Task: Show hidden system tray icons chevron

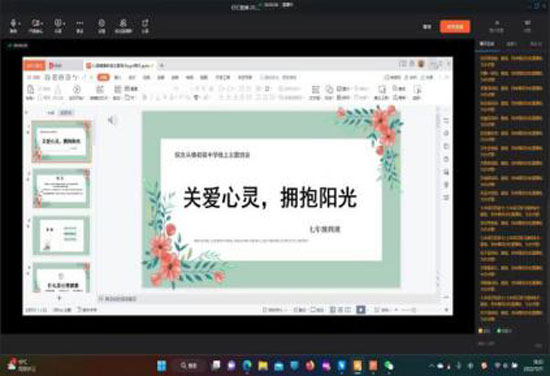Action: [431, 366]
